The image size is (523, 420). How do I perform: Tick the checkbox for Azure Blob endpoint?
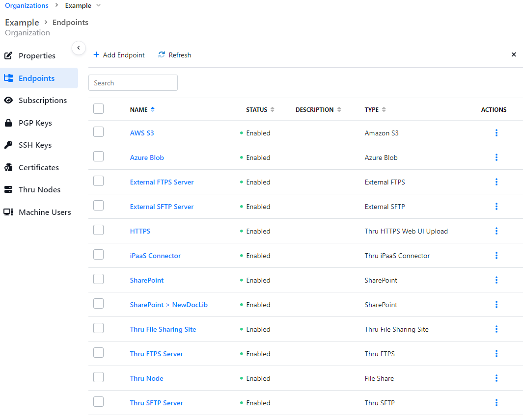[x=98, y=157]
